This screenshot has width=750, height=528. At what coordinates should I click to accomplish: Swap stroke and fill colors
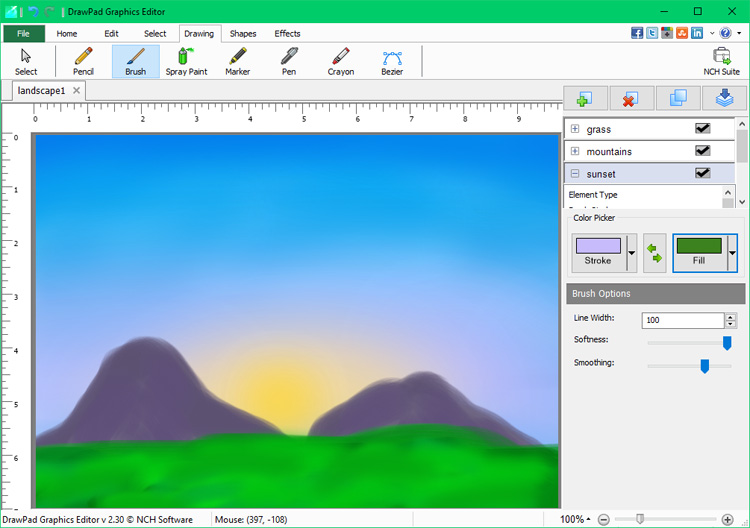coord(654,253)
